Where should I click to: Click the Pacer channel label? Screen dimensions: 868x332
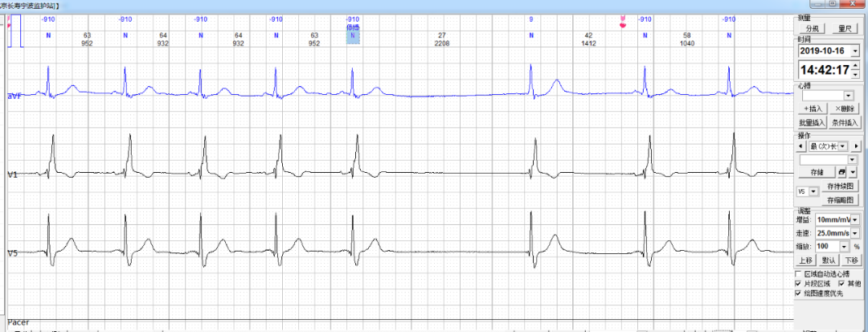pyautogui.click(x=18, y=322)
